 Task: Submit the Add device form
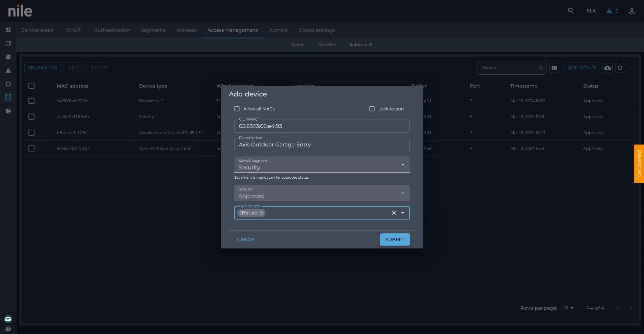point(395,240)
